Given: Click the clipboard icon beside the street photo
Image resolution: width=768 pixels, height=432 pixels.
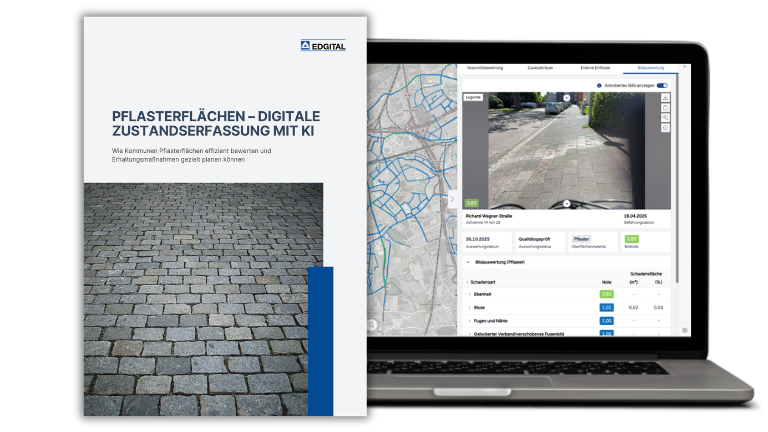Looking at the screenshot, I should 665,108.
